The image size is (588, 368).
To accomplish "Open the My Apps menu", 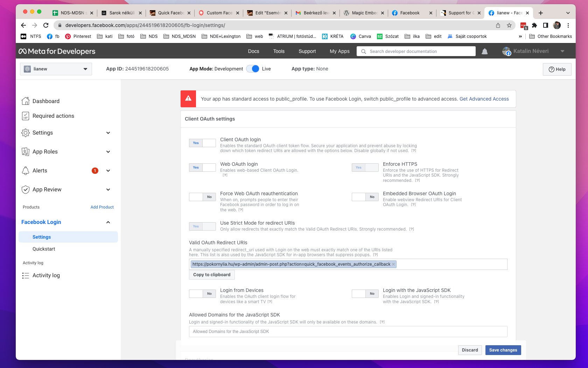I will [339, 51].
